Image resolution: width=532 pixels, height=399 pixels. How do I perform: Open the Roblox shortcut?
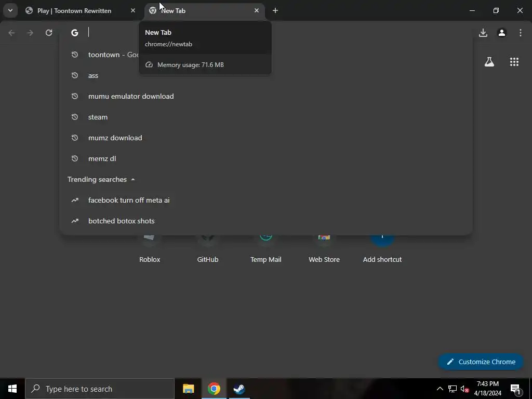(x=150, y=249)
